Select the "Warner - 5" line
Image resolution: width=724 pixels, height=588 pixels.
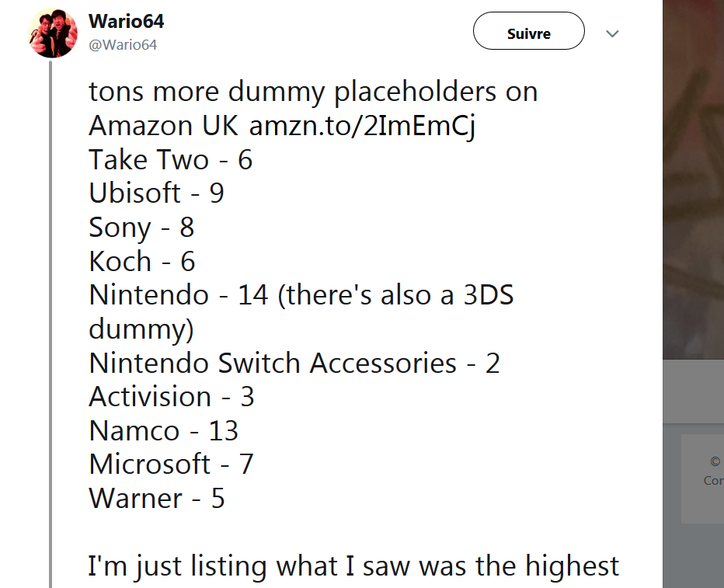click(156, 499)
